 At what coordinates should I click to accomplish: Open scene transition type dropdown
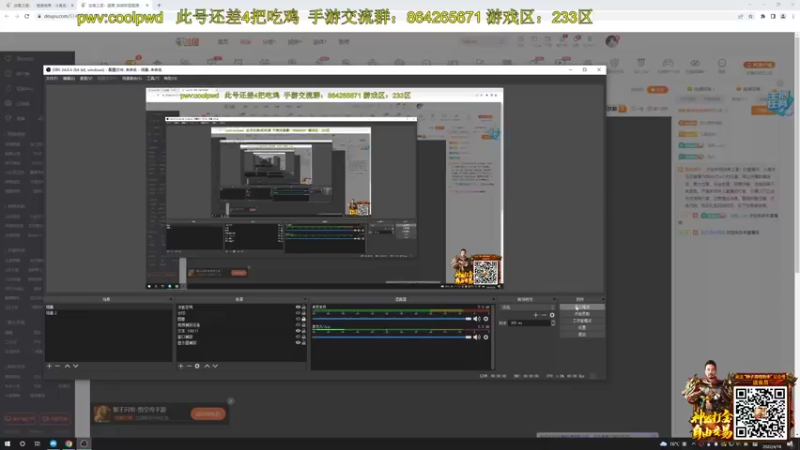[x=527, y=307]
